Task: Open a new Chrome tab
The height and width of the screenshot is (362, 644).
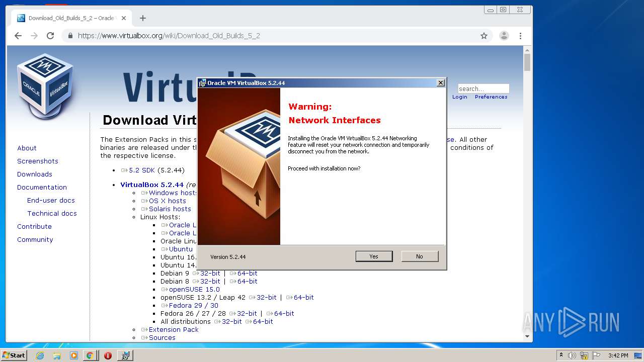Action: pos(143,18)
